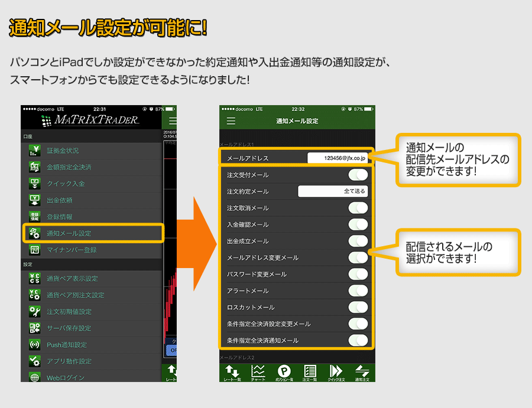Select 金額指定全決済 menu entry
Image resolution: width=532 pixels, height=408 pixels.
(x=92, y=167)
